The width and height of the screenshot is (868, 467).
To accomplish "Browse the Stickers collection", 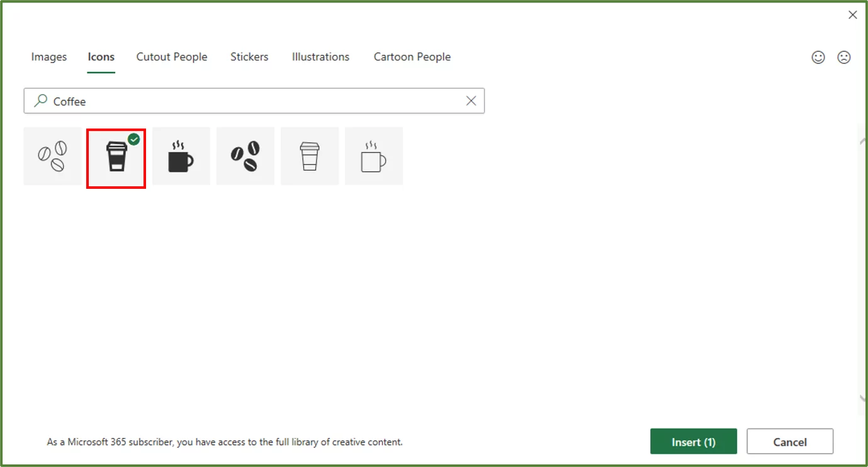I will pyautogui.click(x=249, y=57).
